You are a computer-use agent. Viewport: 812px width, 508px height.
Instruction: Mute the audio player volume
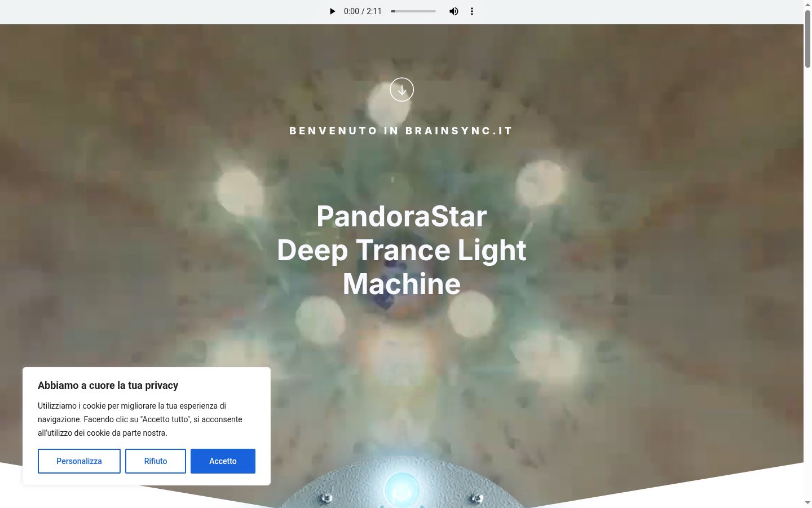[454, 11]
